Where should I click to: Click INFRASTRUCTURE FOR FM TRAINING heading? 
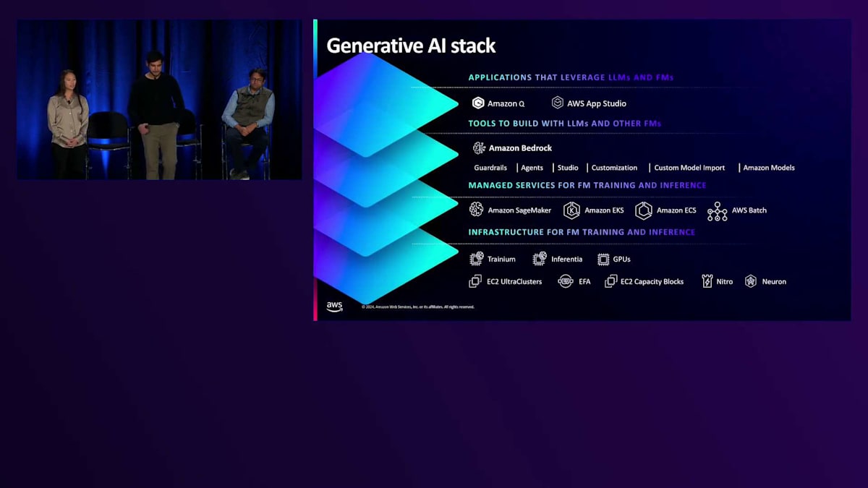coord(582,232)
